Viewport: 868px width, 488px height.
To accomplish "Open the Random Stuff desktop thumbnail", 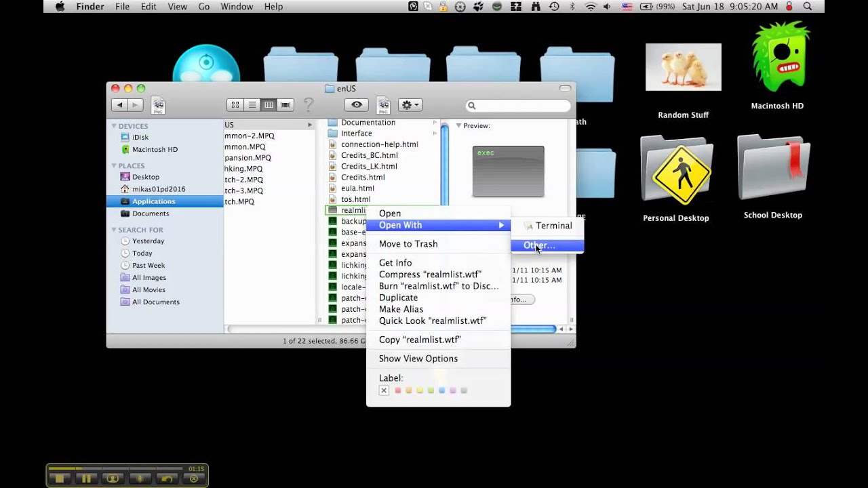I will click(684, 67).
